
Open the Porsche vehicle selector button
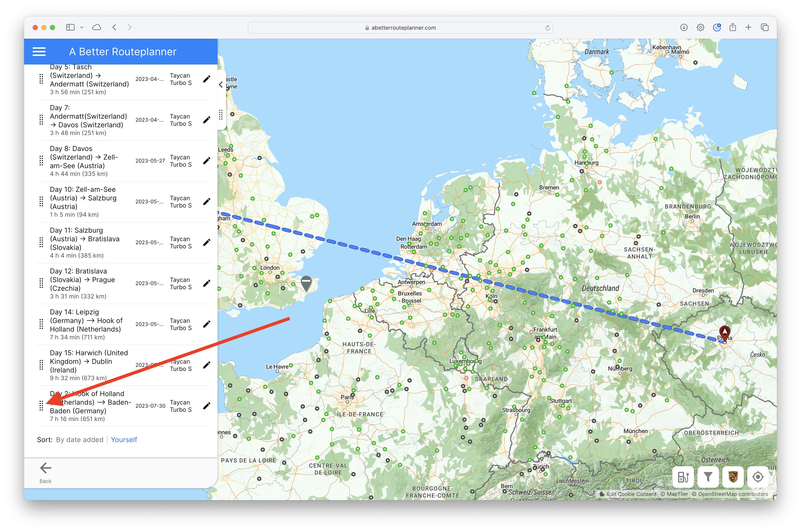pyautogui.click(x=733, y=477)
